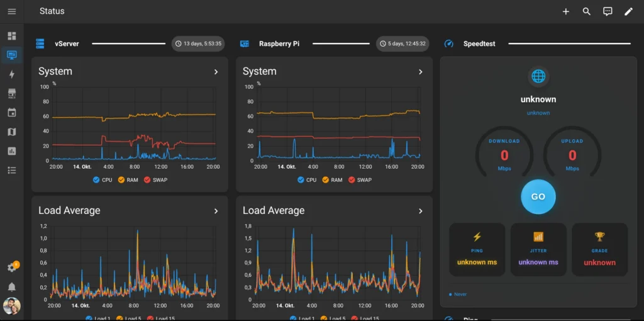Expand vServer System chart chevron
This screenshot has width=644, height=321.
216,72
